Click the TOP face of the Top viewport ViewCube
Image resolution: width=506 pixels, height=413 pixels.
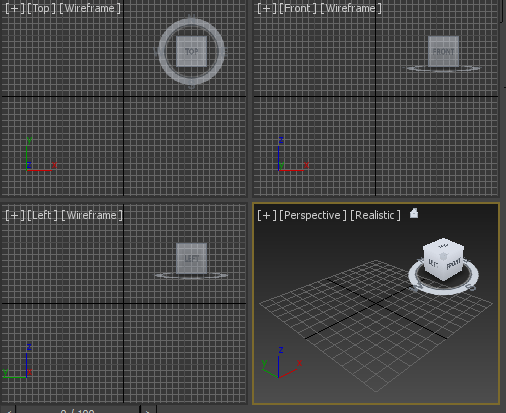pos(191,51)
